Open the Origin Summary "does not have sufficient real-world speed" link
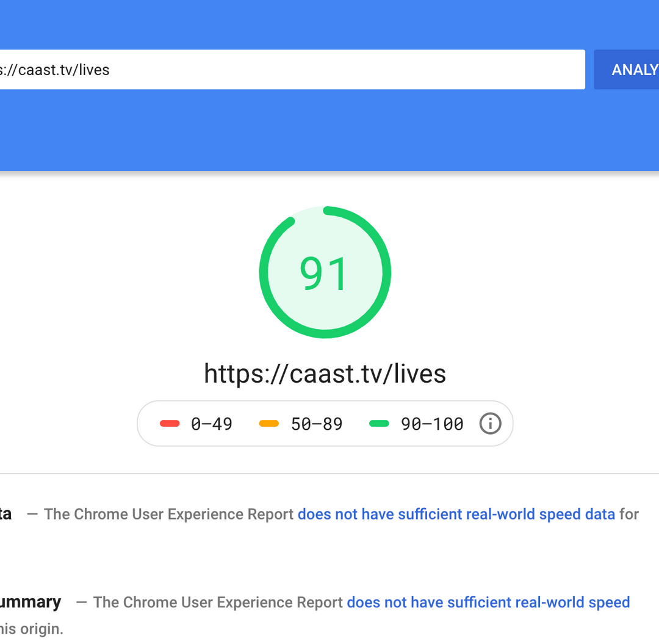Viewport: 659px width, 644px height. click(488, 602)
